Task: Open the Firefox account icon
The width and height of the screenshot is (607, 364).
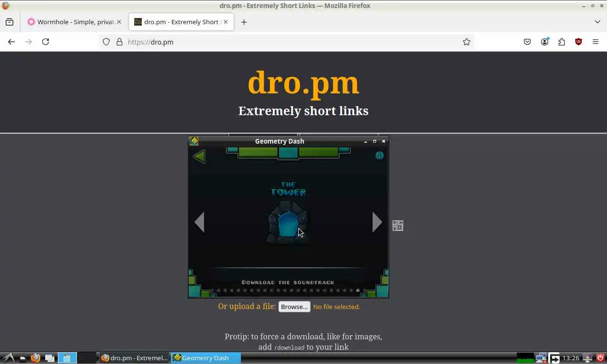Action: pyautogui.click(x=544, y=42)
